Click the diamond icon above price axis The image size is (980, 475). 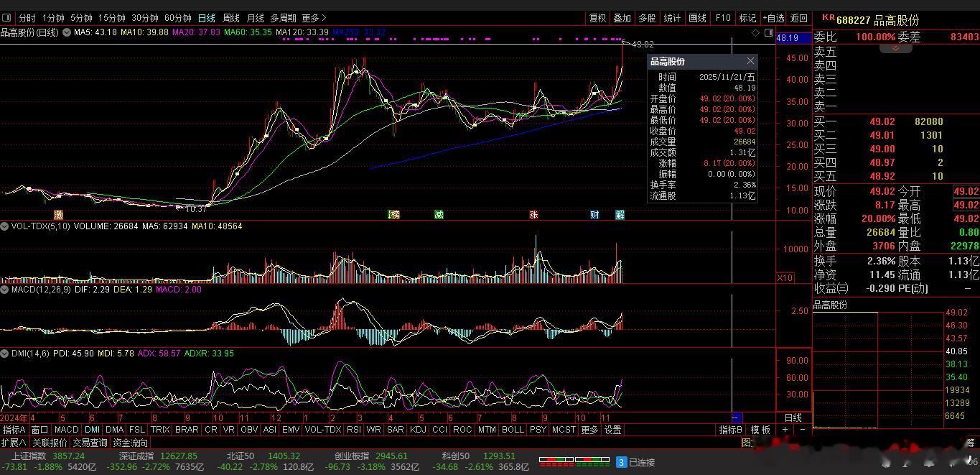point(755,33)
